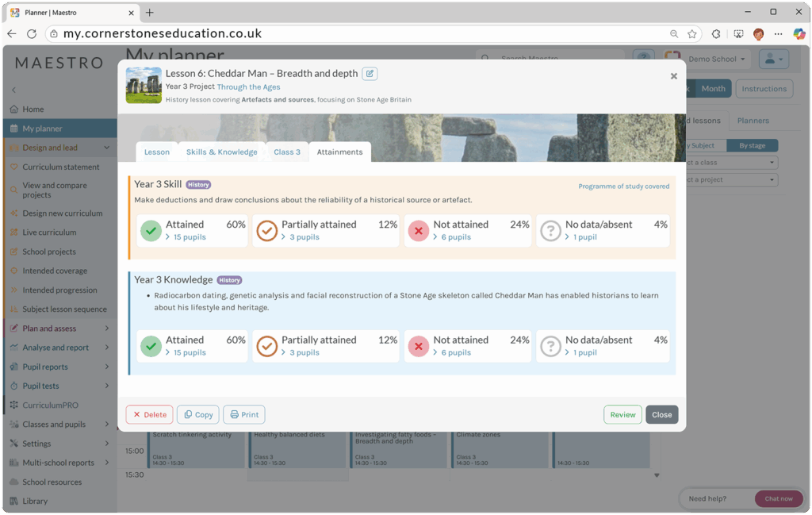812x515 pixels.
Task: Click the edit lesson pencil icon
Action: tap(370, 74)
